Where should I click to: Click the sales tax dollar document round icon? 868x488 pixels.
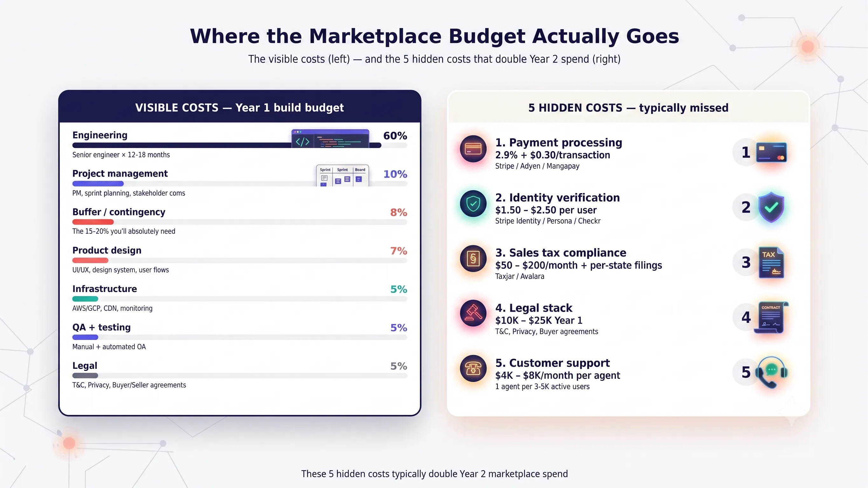pyautogui.click(x=473, y=259)
